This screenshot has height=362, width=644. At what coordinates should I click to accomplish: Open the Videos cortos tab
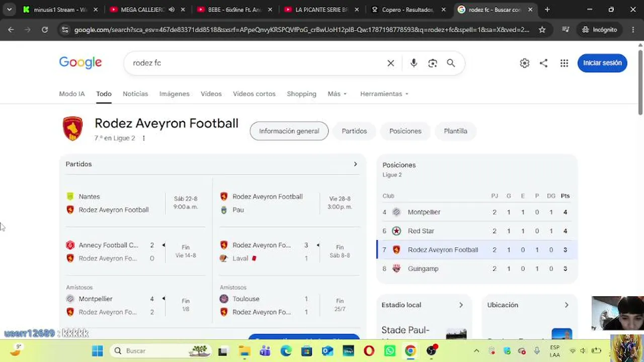coord(254,94)
